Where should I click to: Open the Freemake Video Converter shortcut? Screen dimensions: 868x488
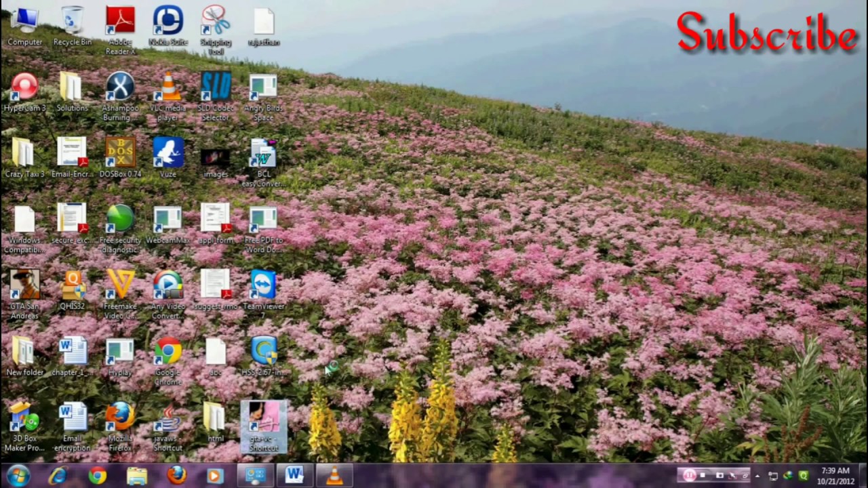click(120, 294)
